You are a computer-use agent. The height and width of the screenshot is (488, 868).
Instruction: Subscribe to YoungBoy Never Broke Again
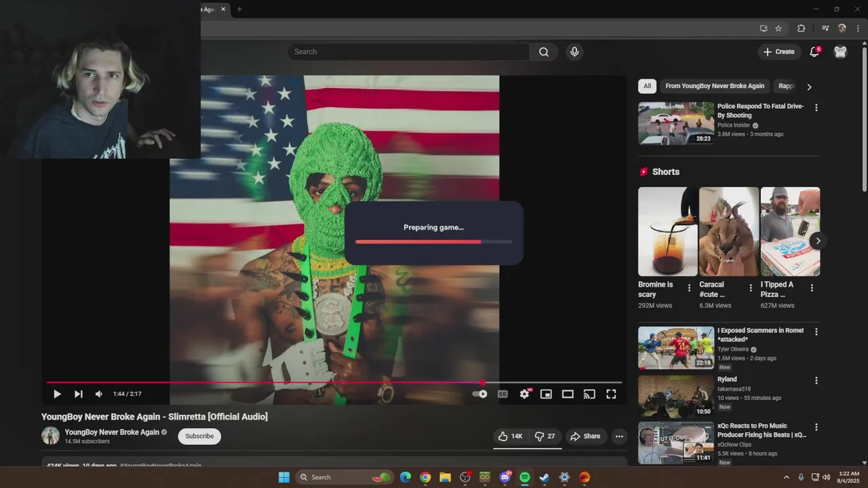(199, 436)
